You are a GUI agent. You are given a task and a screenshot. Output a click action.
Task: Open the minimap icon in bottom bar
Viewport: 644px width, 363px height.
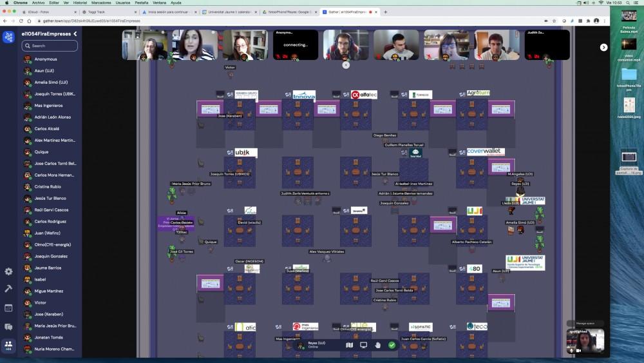coord(350,345)
